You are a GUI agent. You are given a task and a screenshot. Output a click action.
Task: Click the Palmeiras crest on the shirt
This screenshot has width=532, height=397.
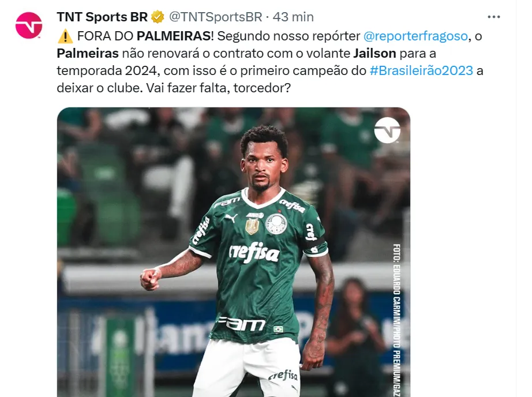tap(276, 224)
